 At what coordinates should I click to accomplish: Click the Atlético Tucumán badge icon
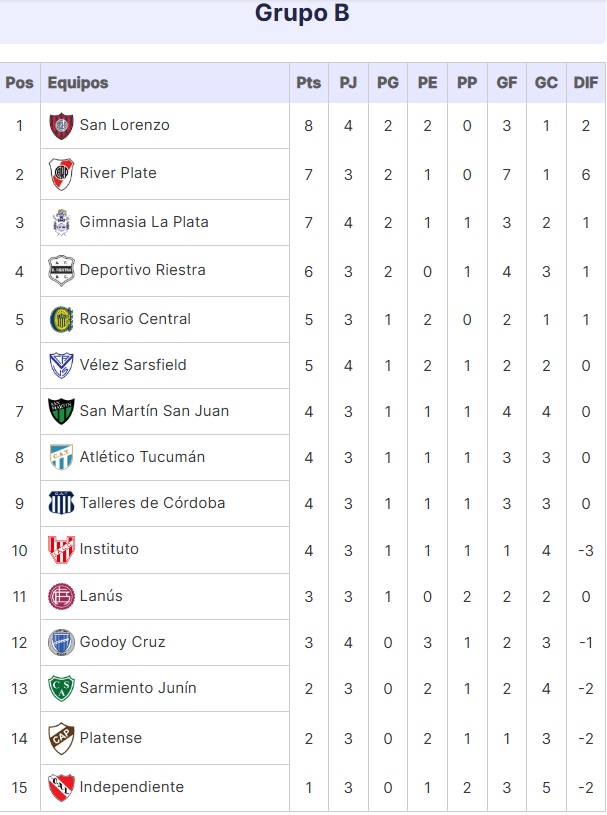pyautogui.click(x=61, y=457)
